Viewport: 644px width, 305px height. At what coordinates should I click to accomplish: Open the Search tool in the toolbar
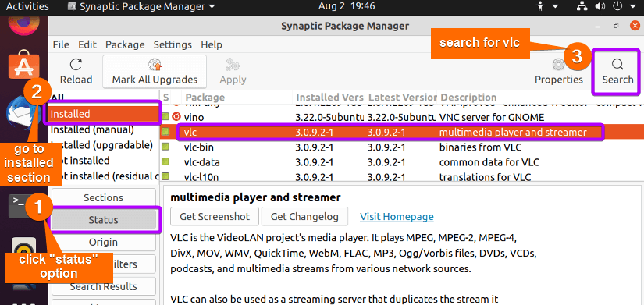pyautogui.click(x=617, y=71)
